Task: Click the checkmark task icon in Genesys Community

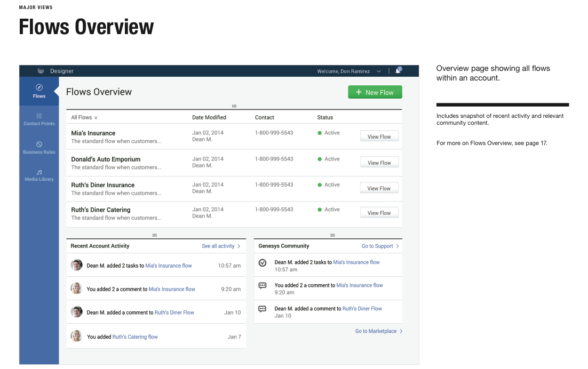Action: [x=263, y=262]
